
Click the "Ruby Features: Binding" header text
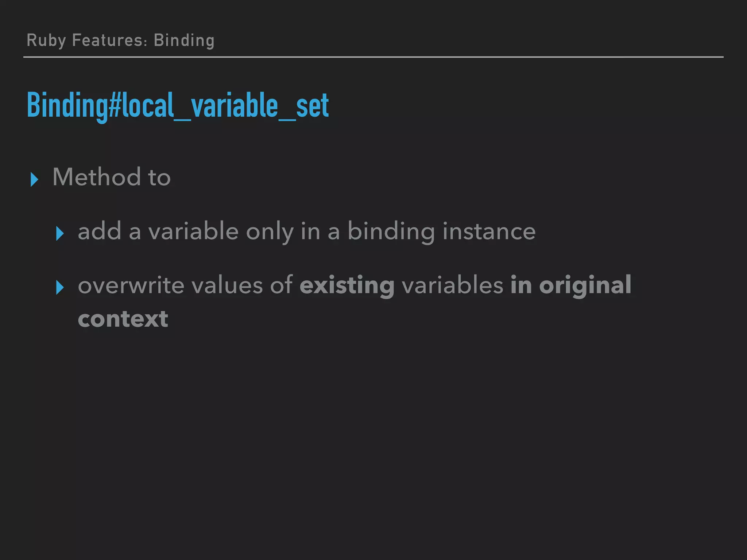click(x=120, y=40)
